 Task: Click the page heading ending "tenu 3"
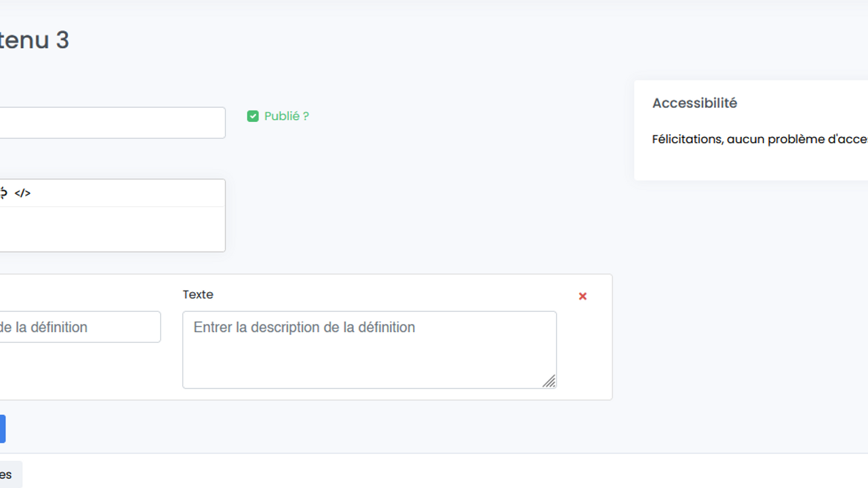click(x=34, y=41)
